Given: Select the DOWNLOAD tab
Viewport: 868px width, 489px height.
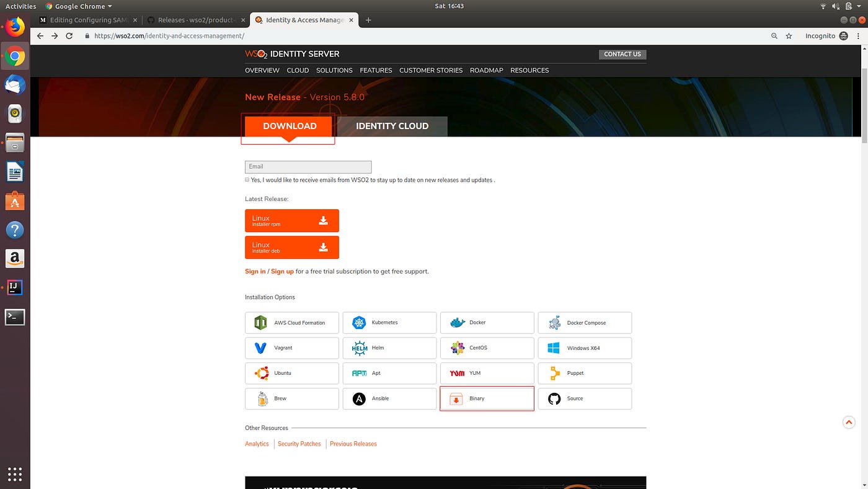Looking at the screenshot, I should point(290,126).
